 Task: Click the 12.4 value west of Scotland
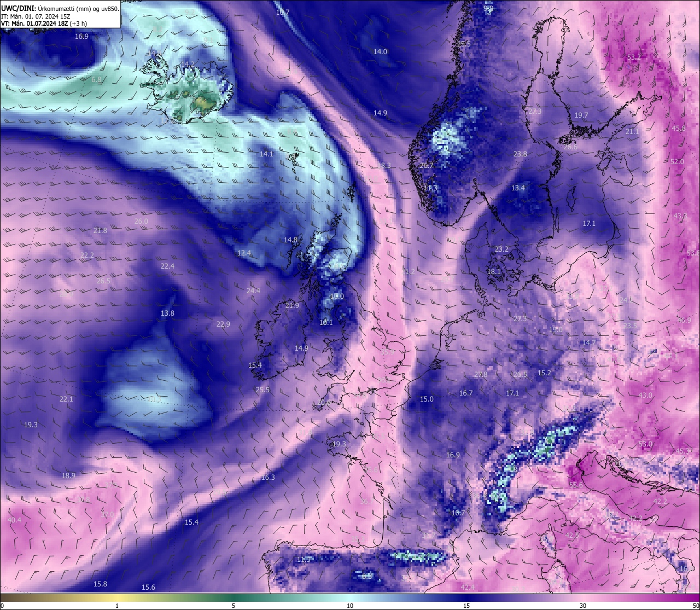[244, 253]
